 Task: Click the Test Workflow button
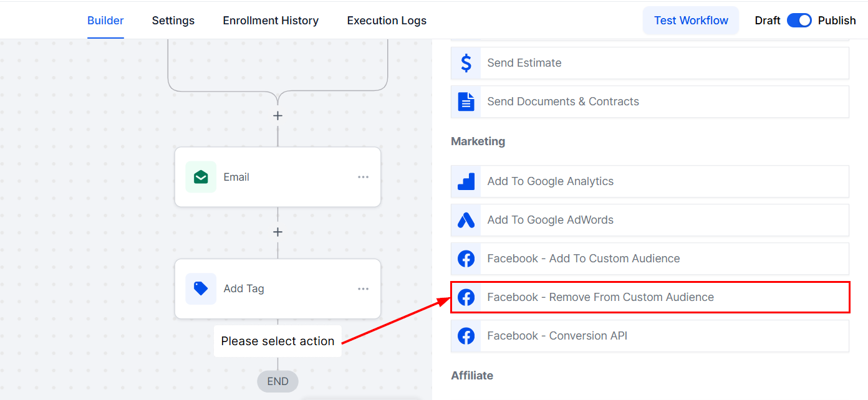pos(691,21)
